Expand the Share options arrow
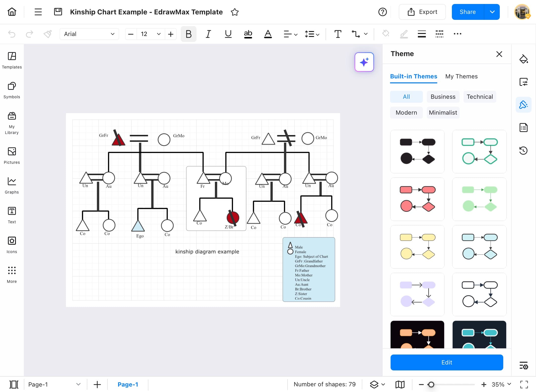 (x=492, y=12)
